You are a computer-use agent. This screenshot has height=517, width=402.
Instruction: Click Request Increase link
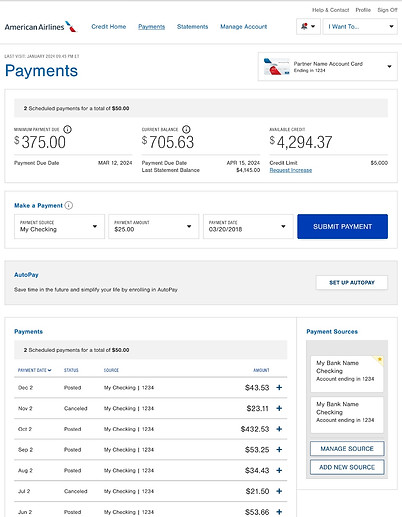(291, 170)
